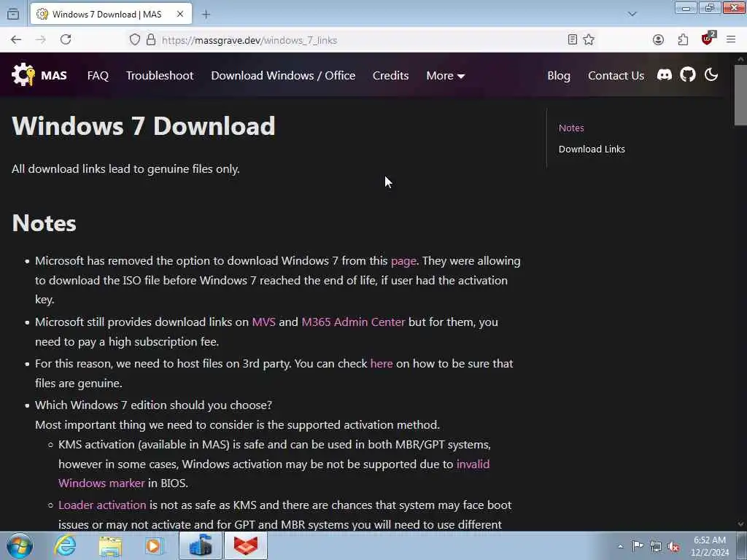Close the Windows 7 Download tab
747x560 pixels.
[180, 15]
